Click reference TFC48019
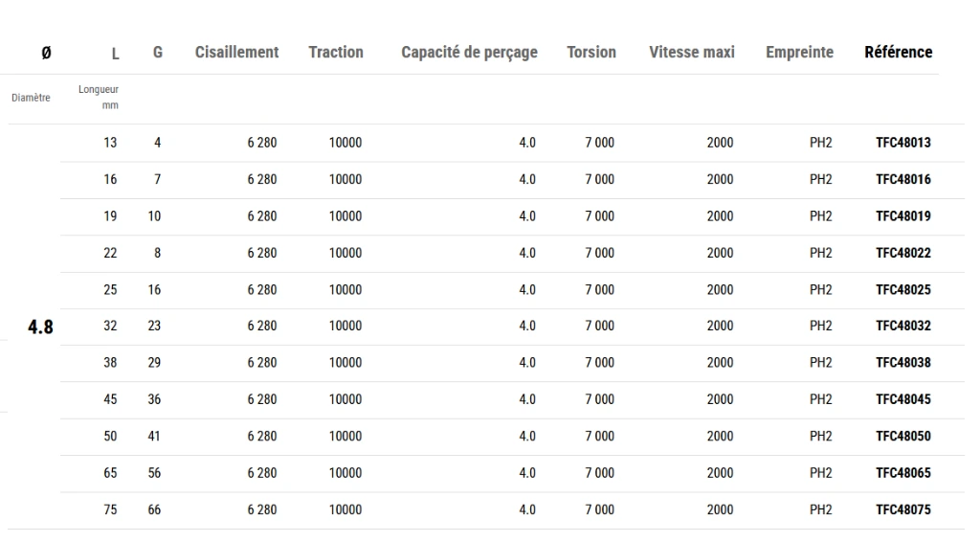Screen dimensions: 980x542 pos(903,216)
